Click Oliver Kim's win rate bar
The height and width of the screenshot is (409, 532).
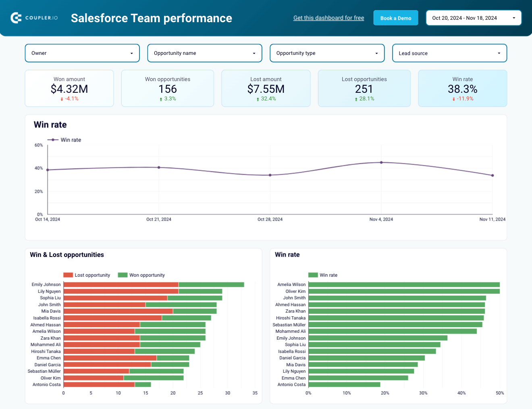(x=404, y=291)
